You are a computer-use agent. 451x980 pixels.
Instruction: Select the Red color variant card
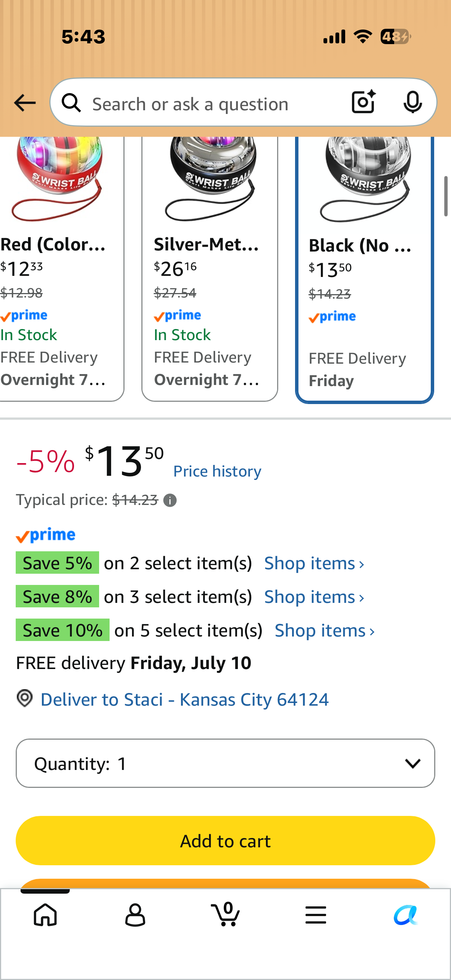62,269
